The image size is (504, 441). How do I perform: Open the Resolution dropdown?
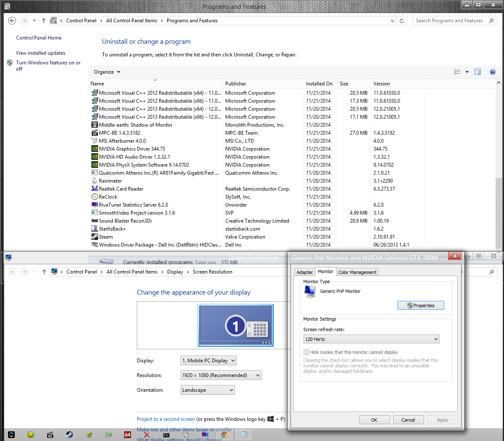pos(221,375)
